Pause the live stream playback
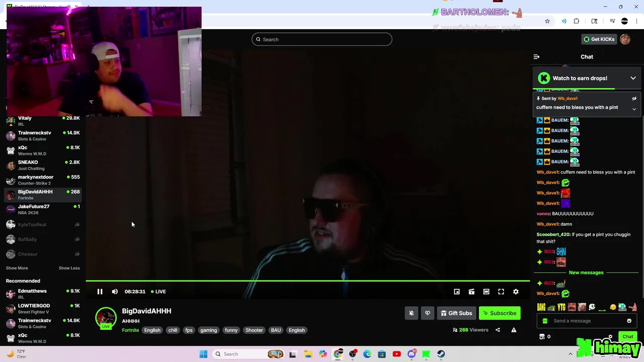The height and width of the screenshot is (362, 644). coord(100,292)
